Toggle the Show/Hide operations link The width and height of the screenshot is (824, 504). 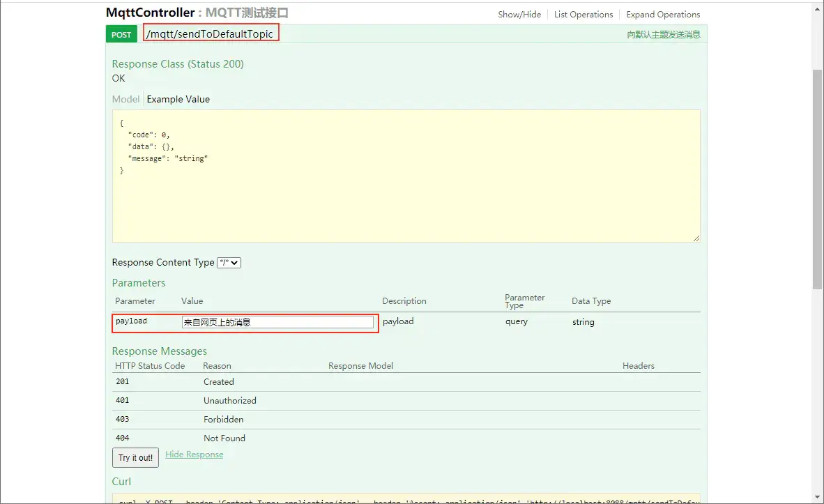pyautogui.click(x=519, y=15)
